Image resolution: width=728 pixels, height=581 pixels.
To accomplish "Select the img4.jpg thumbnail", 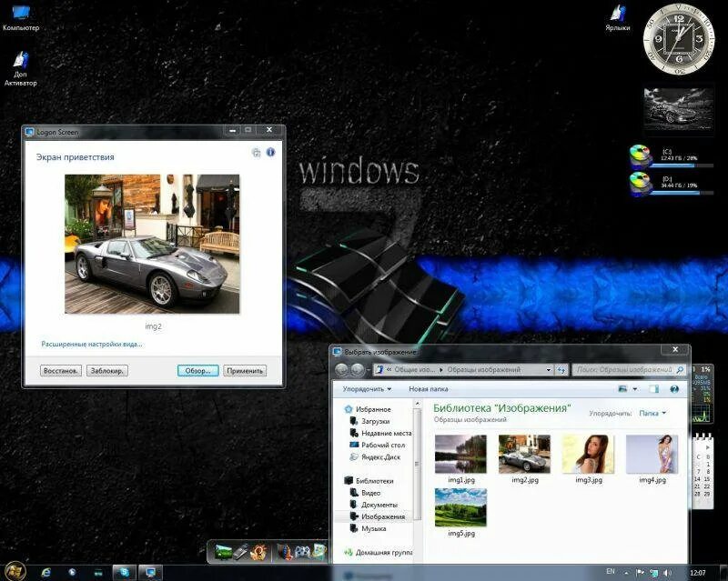I will (652, 455).
